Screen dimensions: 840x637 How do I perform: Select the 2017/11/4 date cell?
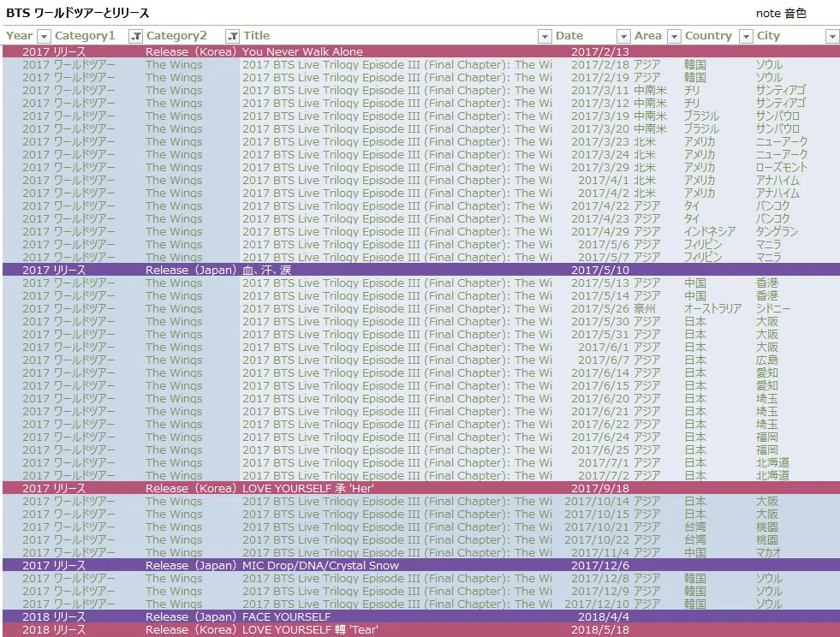[x=600, y=552]
